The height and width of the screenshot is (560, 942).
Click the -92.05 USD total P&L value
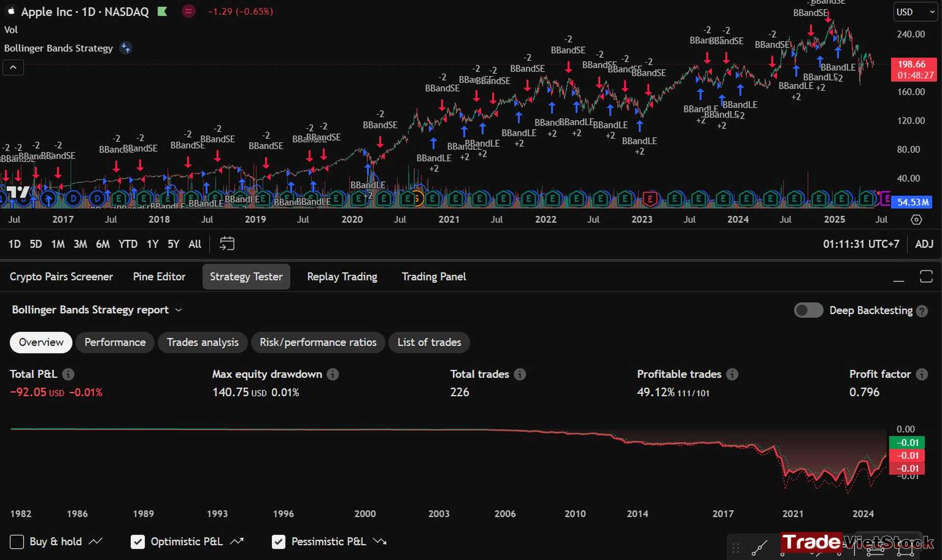point(37,392)
